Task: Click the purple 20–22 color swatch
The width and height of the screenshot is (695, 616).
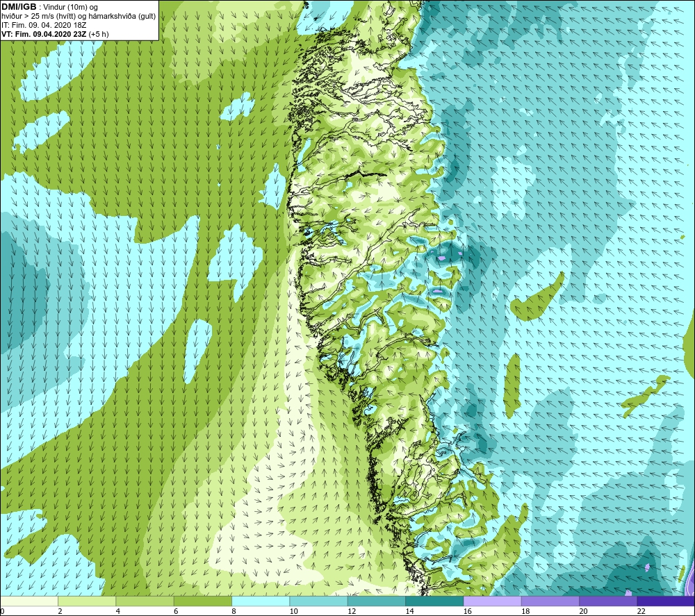Action: pyautogui.click(x=607, y=601)
